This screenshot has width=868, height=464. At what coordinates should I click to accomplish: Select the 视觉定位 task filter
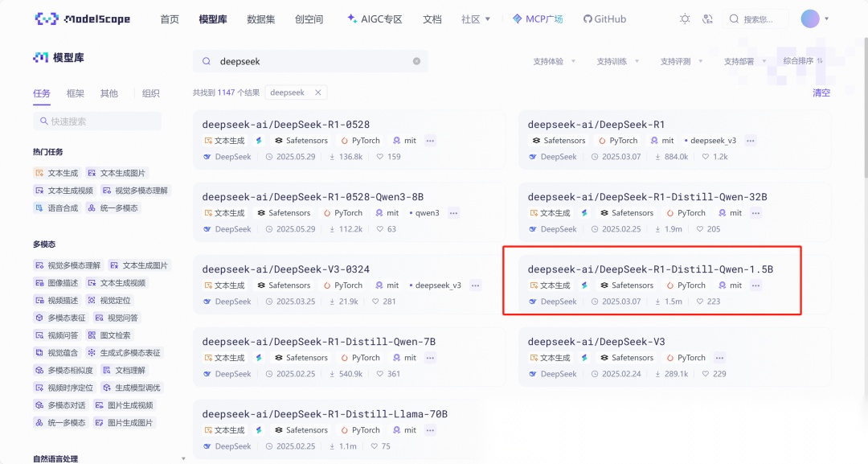tap(109, 301)
